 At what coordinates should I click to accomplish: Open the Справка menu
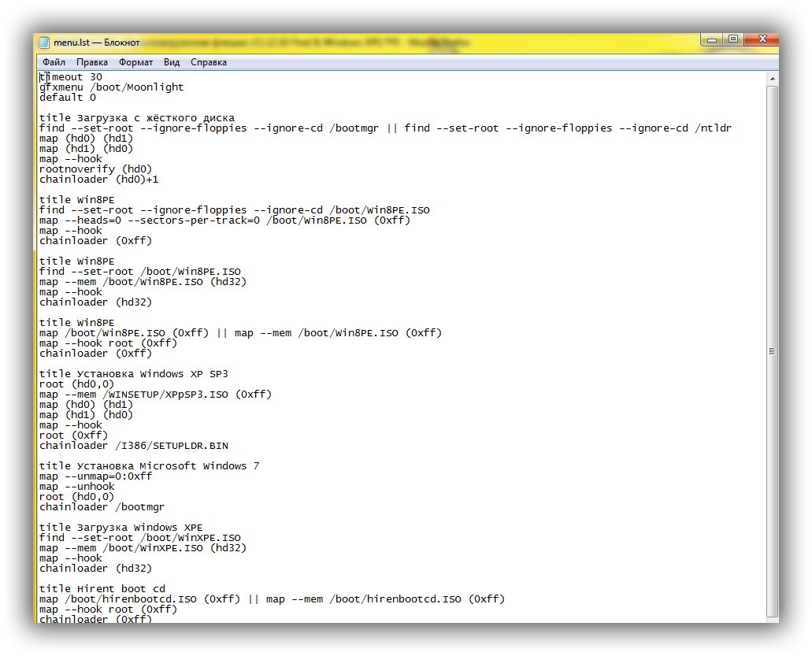click(x=209, y=62)
